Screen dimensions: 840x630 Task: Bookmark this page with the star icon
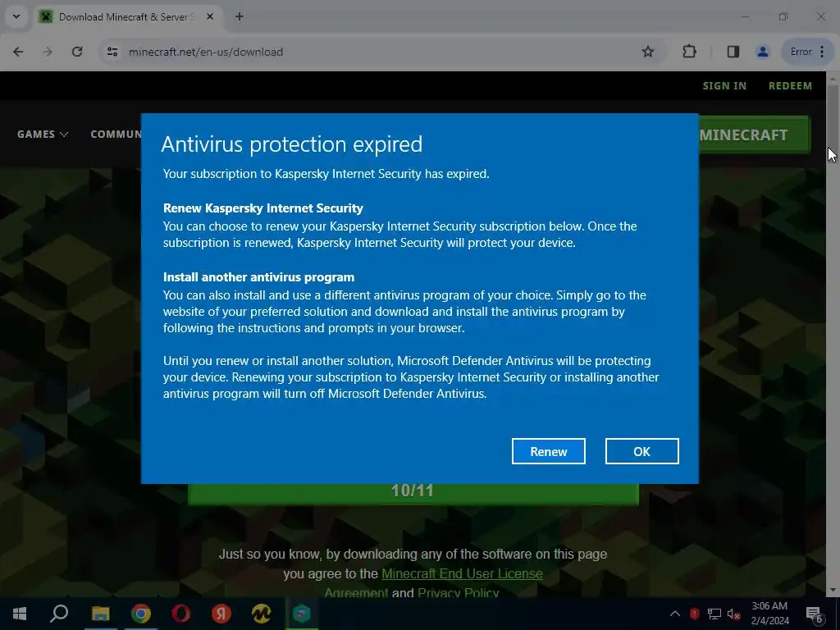pos(648,52)
